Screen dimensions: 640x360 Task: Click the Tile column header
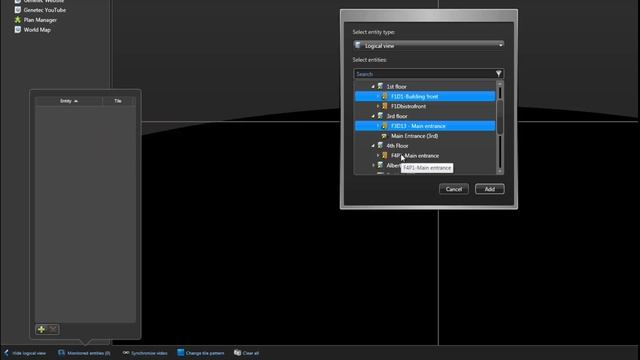pos(118,101)
